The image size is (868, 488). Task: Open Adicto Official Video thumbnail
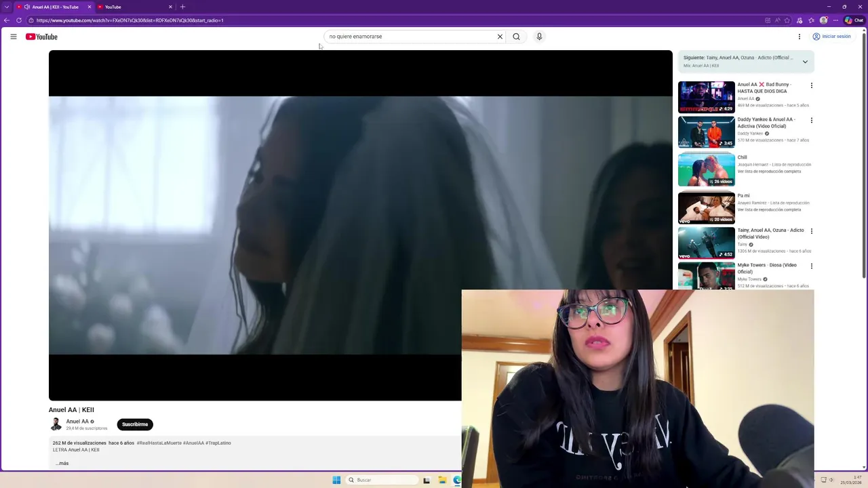(706, 243)
